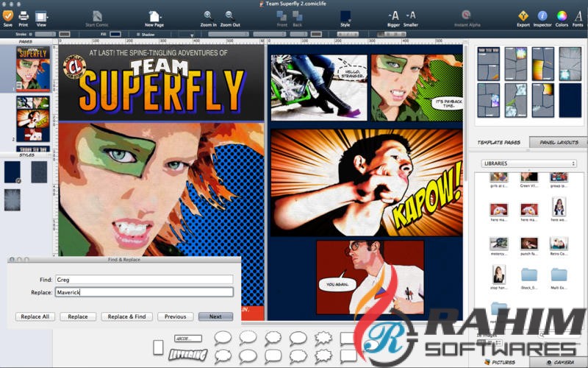Open the Libraries dropdown

click(528, 163)
